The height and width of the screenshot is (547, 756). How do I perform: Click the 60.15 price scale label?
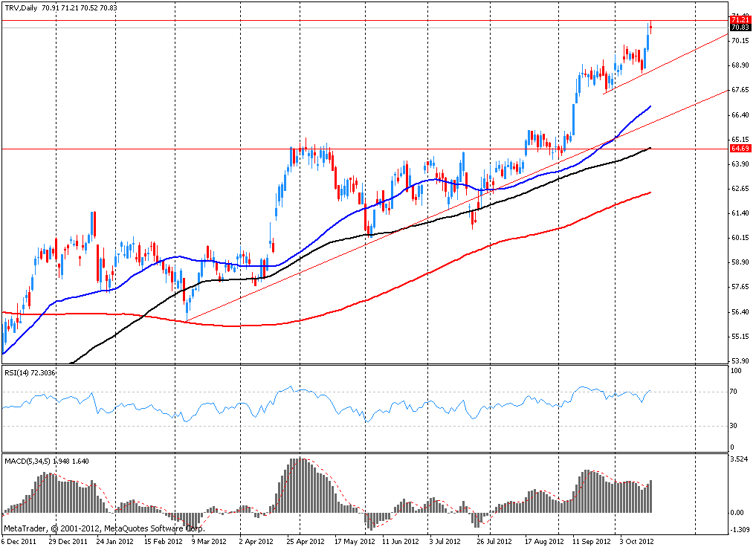point(740,238)
